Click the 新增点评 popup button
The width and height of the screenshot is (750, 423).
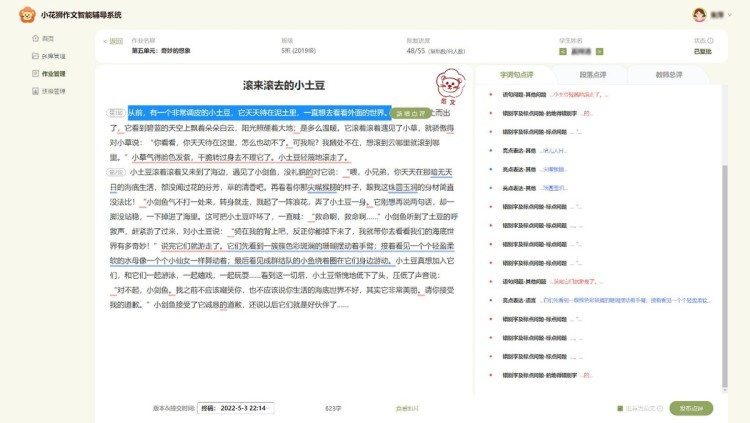point(409,113)
